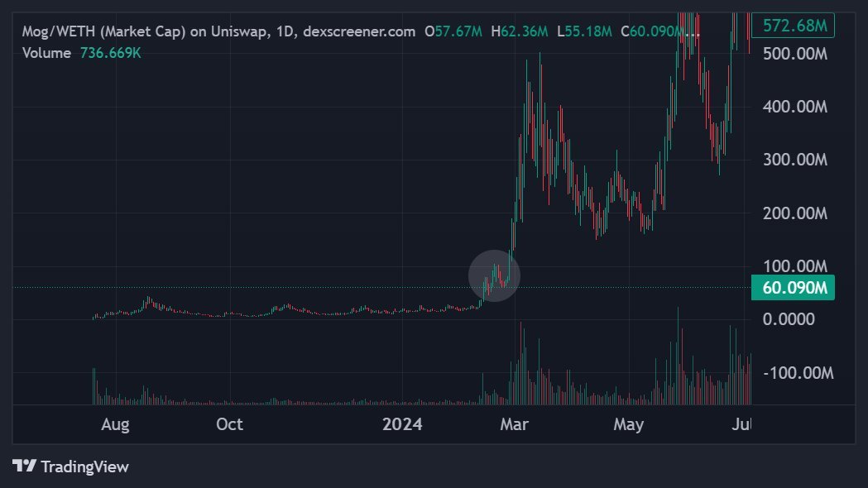The image size is (868, 488).
Task: Click the Mar date on time axis
Action: tap(515, 424)
